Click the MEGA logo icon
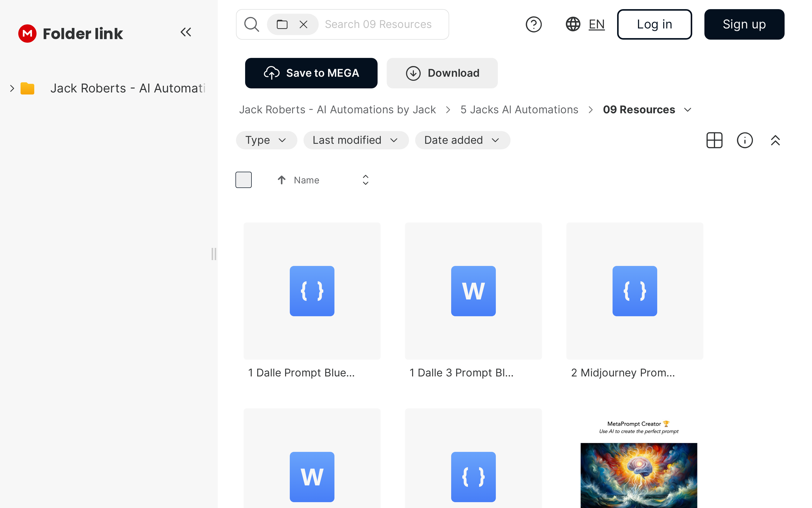812x508 pixels. (27, 33)
